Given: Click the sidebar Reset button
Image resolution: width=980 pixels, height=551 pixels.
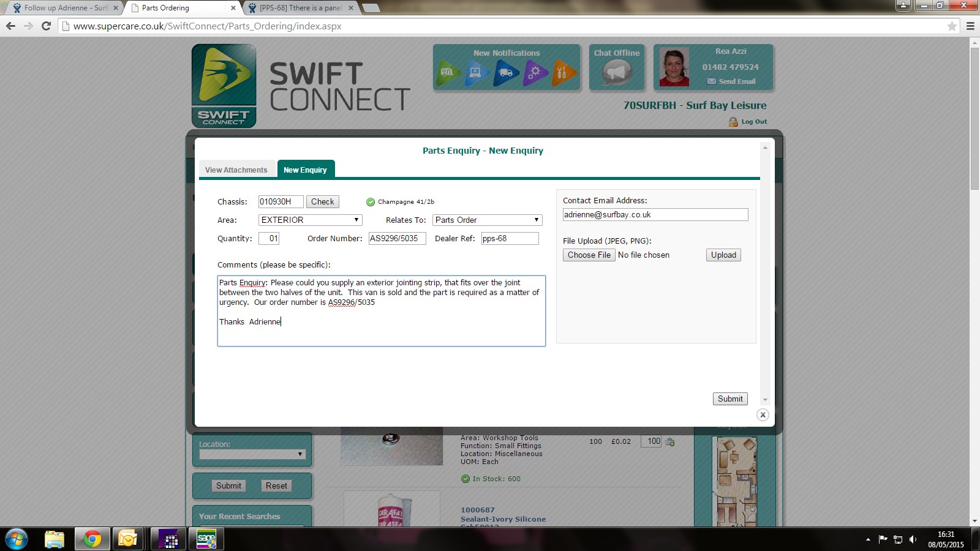Looking at the screenshot, I should click(276, 485).
